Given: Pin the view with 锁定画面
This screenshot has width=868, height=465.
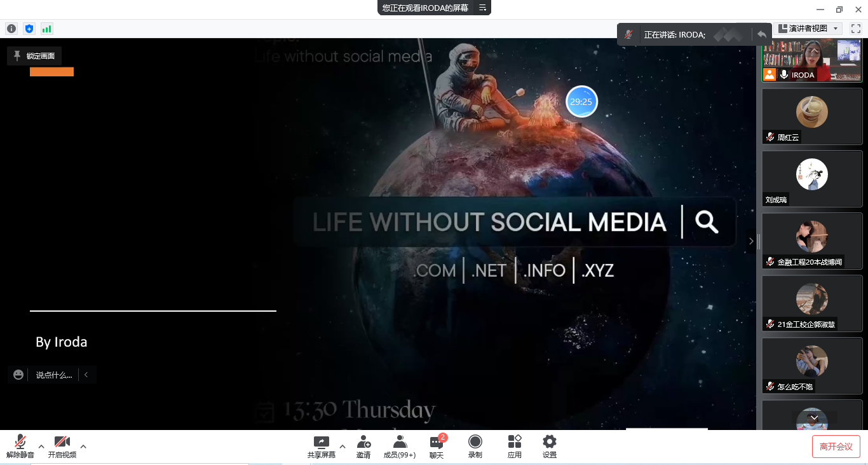Looking at the screenshot, I should (x=34, y=56).
